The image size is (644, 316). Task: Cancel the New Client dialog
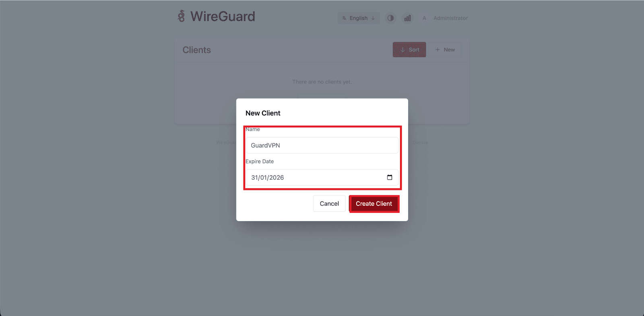pos(329,203)
